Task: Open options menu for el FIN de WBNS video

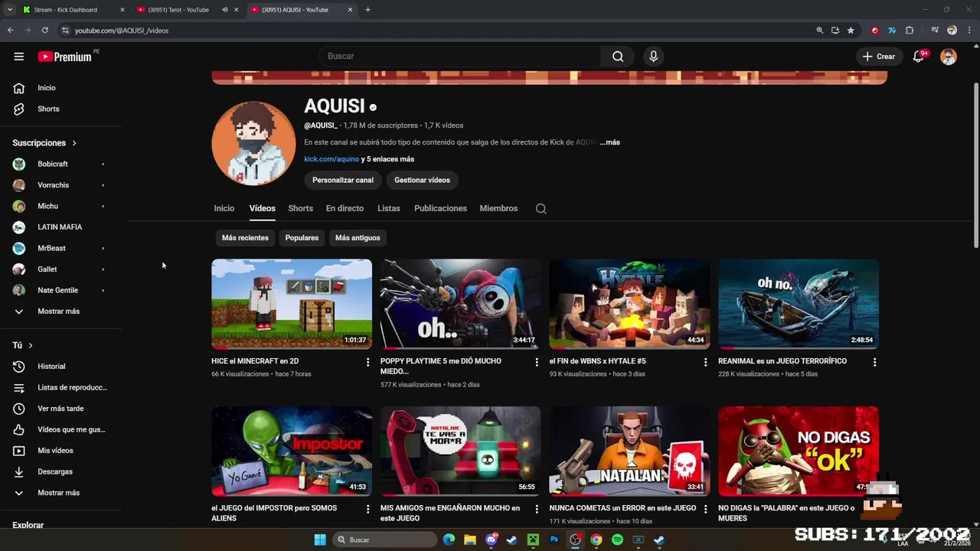Action: [x=706, y=362]
